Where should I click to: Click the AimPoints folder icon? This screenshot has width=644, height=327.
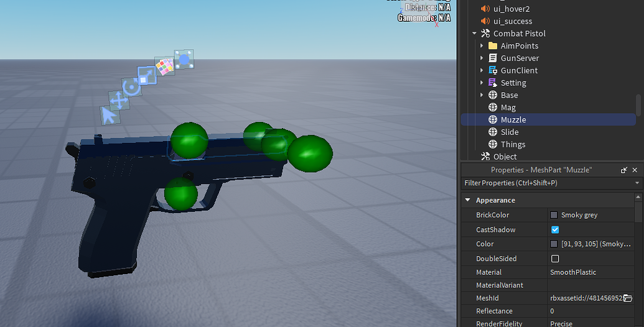(493, 45)
